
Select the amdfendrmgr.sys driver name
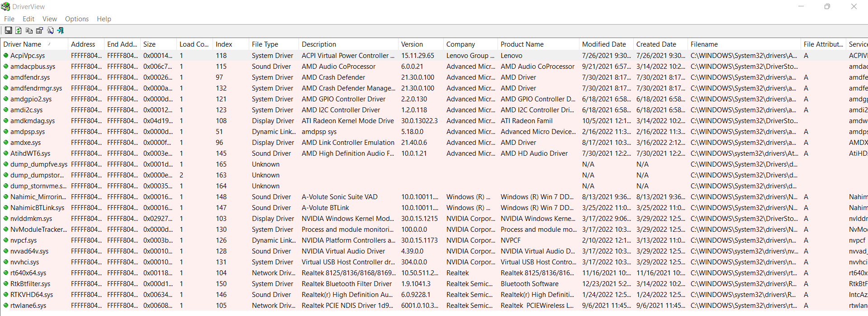point(36,88)
